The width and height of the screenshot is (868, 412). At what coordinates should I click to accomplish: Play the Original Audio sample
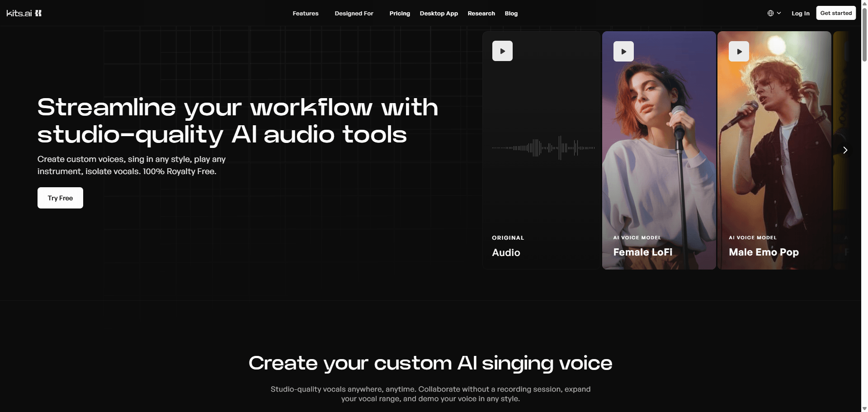click(x=502, y=51)
